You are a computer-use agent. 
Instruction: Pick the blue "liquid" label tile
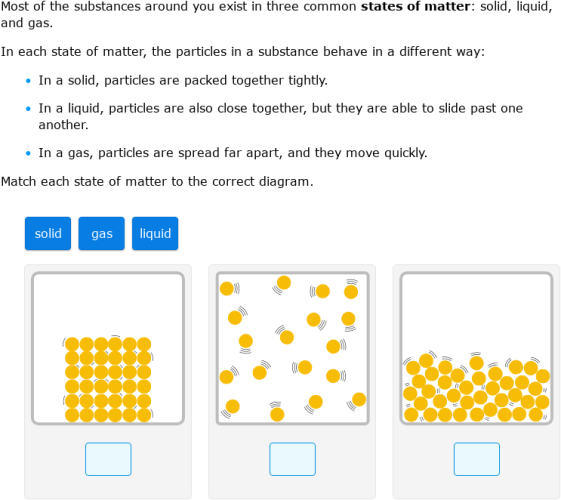(x=155, y=233)
